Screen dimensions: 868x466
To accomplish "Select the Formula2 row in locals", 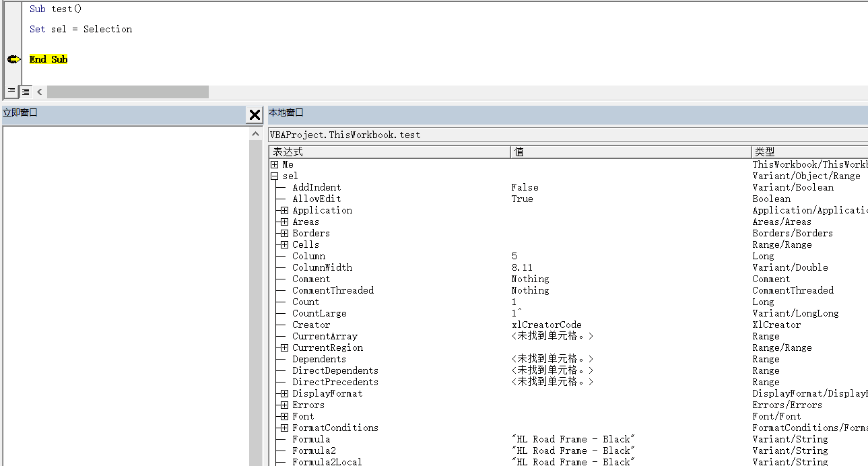I will point(568,451).
